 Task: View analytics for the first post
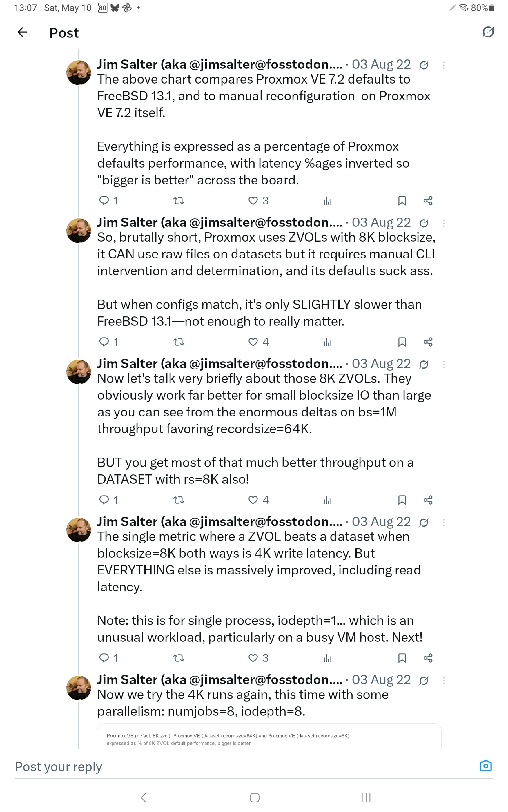point(327,201)
